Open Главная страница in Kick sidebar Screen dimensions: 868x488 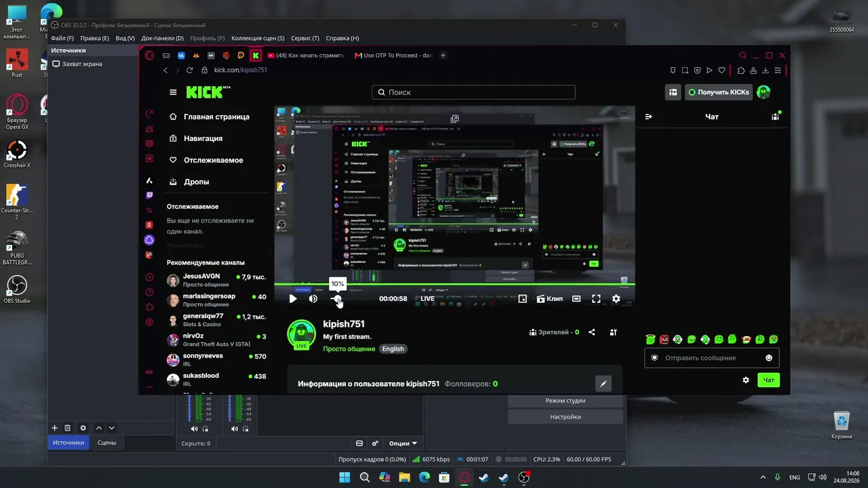210,117
